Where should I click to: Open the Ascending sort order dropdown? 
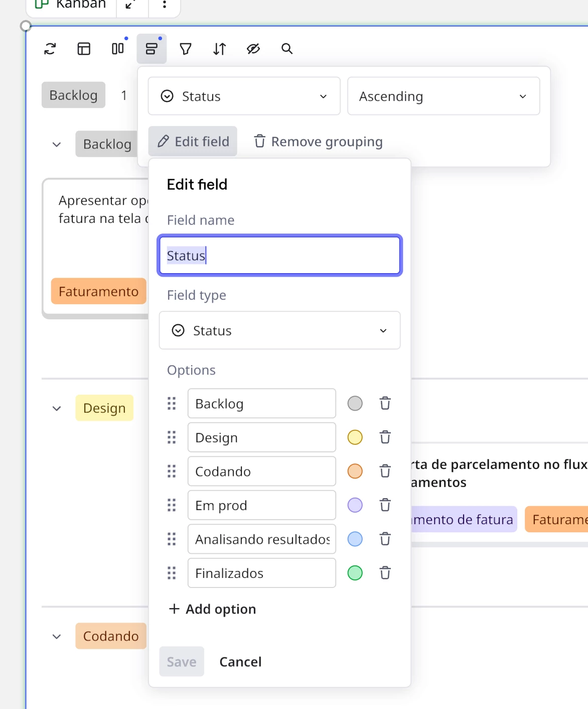coord(444,96)
